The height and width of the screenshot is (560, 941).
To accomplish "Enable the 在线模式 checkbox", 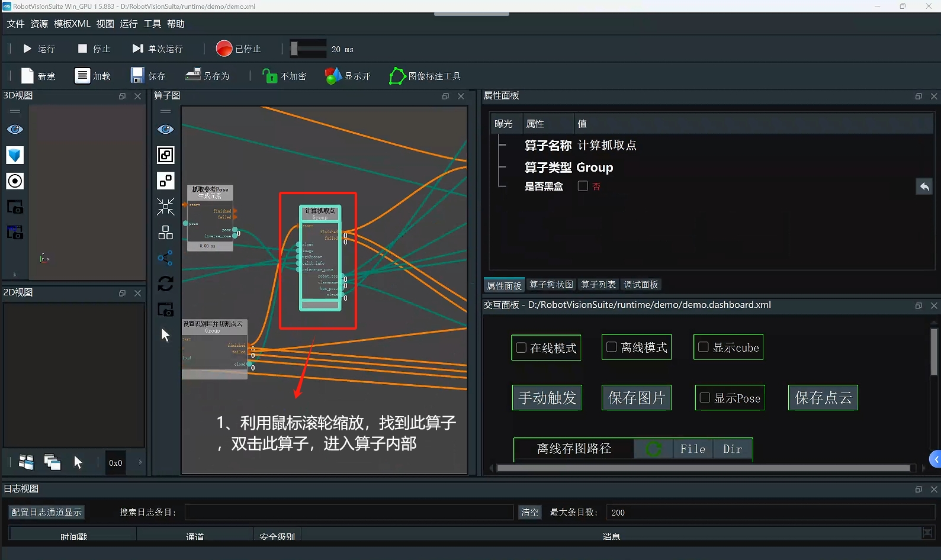I will point(521,347).
